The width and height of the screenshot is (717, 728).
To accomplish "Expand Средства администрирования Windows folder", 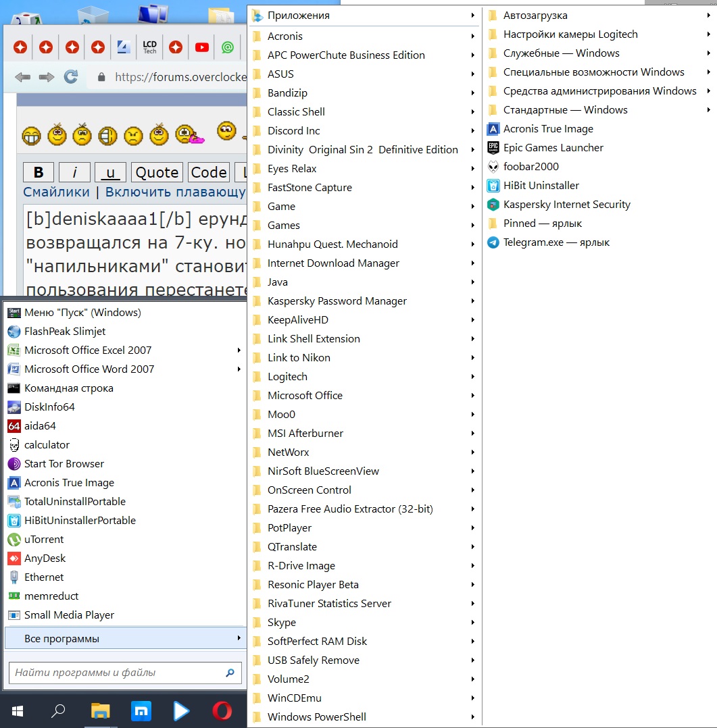I will 599,91.
